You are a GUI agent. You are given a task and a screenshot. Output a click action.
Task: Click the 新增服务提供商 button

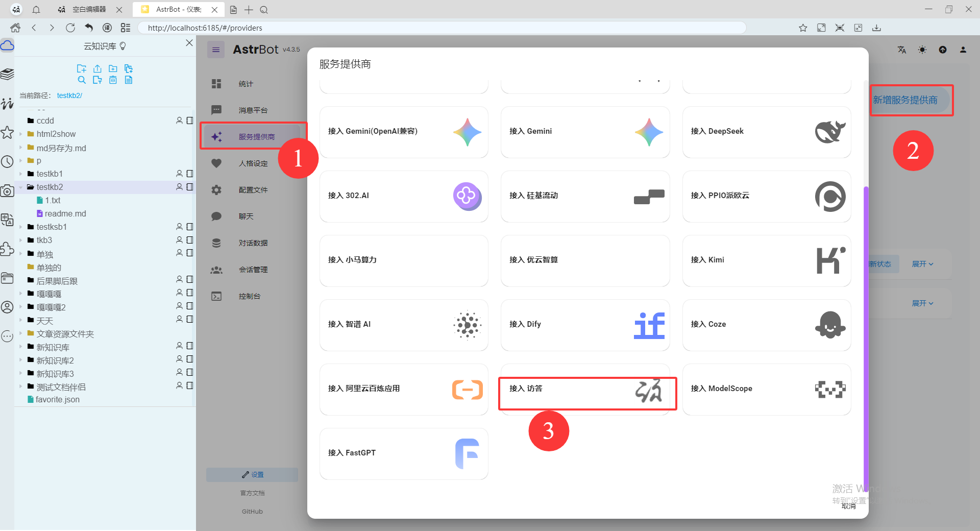click(911, 100)
